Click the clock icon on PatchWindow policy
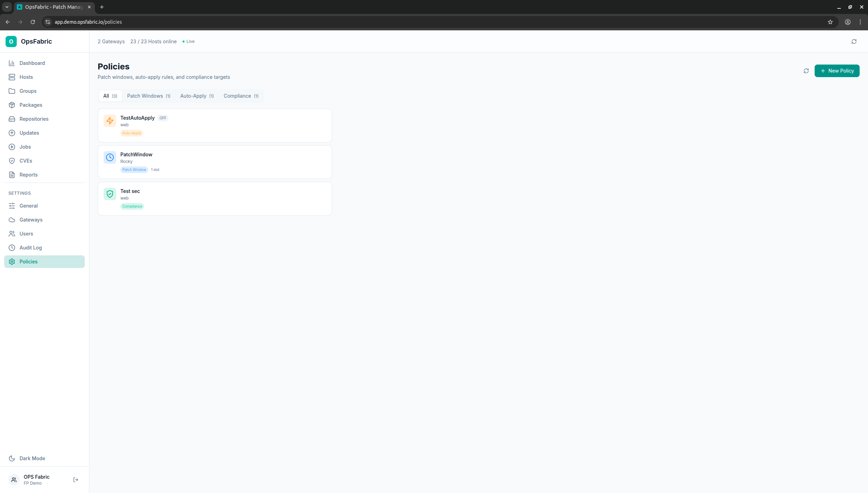868x493 pixels. (x=110, y=157)
